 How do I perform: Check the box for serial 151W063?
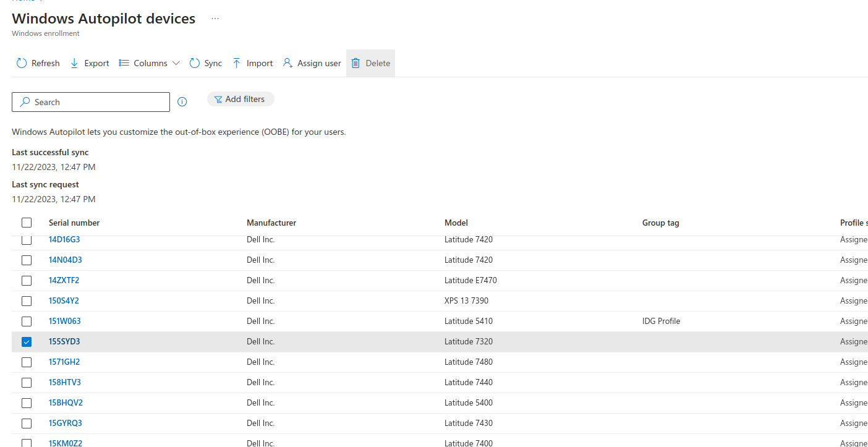click(x=27, y=321)
